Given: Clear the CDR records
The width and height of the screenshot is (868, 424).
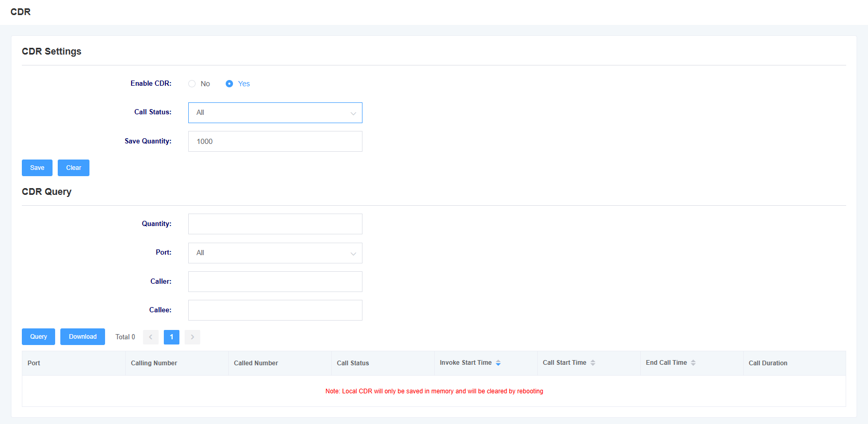Looking at the screenshot, I should click(x=73, y=168).
